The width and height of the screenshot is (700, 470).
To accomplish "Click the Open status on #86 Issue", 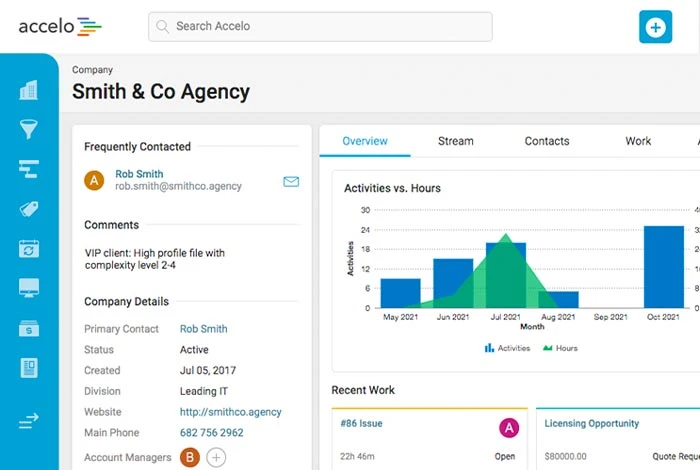I will (x=505, y=456).
